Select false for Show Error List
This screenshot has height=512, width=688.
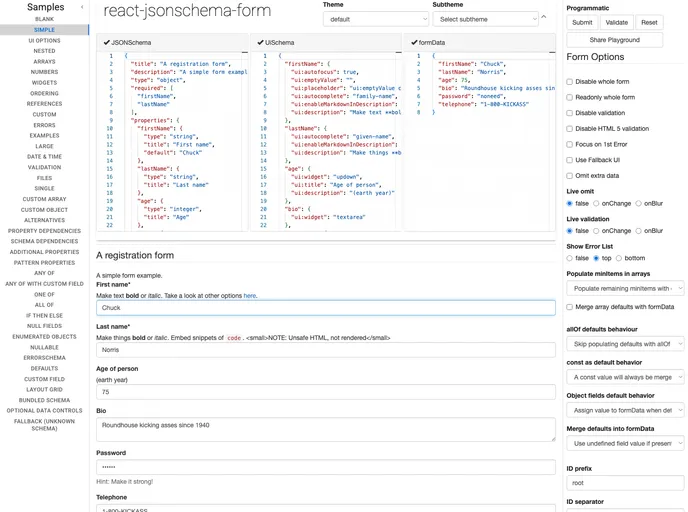570,258
